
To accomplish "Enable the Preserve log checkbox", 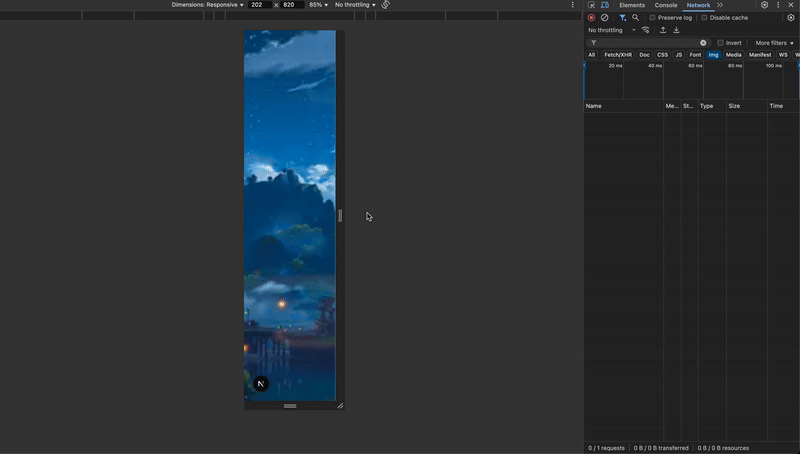I will (653, 18).
